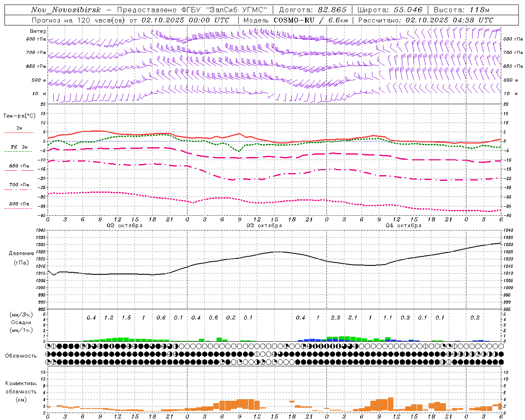Click the '1.1' precipitation amount

388,318
